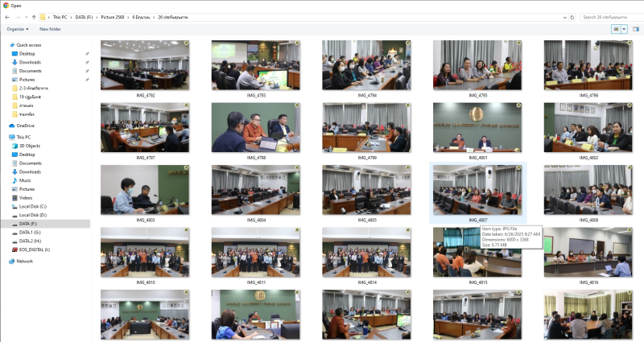
Task: Select Local Disk (C:) in sidebar
Action: 33,206
